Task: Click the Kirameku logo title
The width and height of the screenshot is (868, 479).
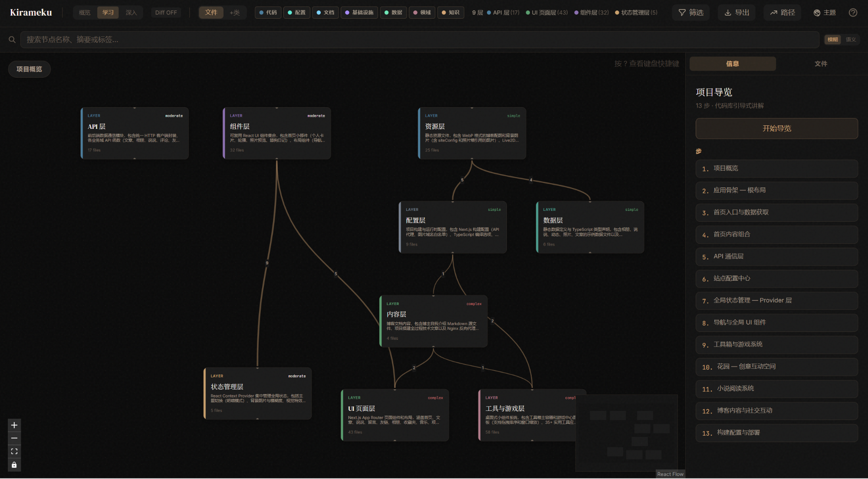Action: coord(31,13)
